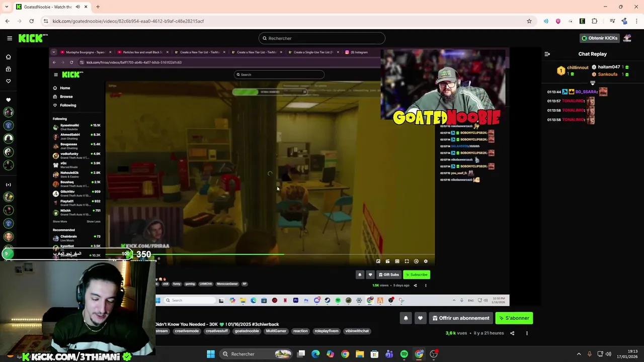The image size is (644, 362).
Task: Click Offrir un abonnement button
Action: 461,318
